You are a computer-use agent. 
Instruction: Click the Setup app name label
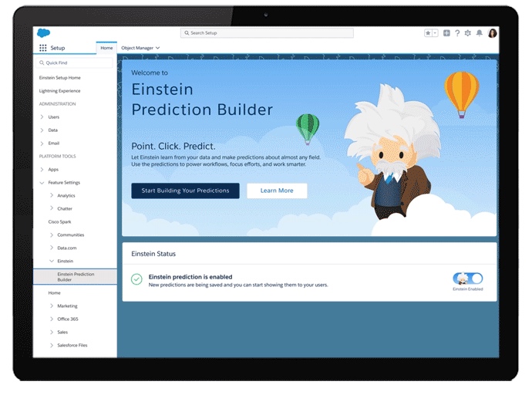[x=58, y=48]
